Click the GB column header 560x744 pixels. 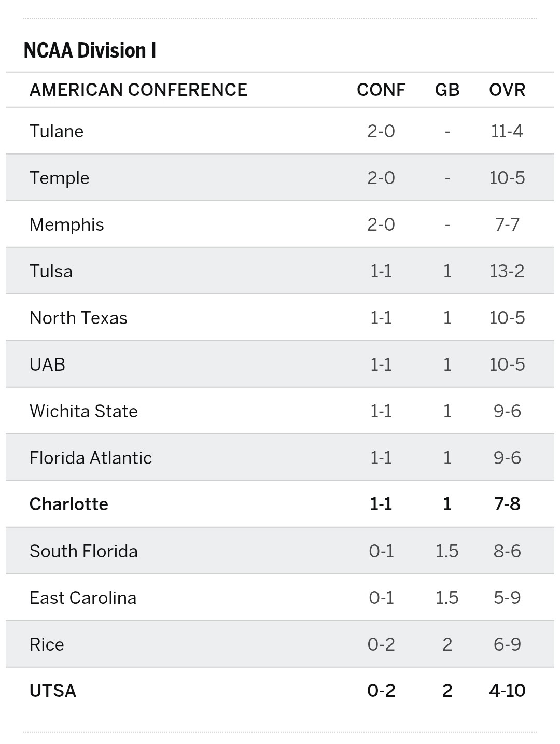pos(447,90)
